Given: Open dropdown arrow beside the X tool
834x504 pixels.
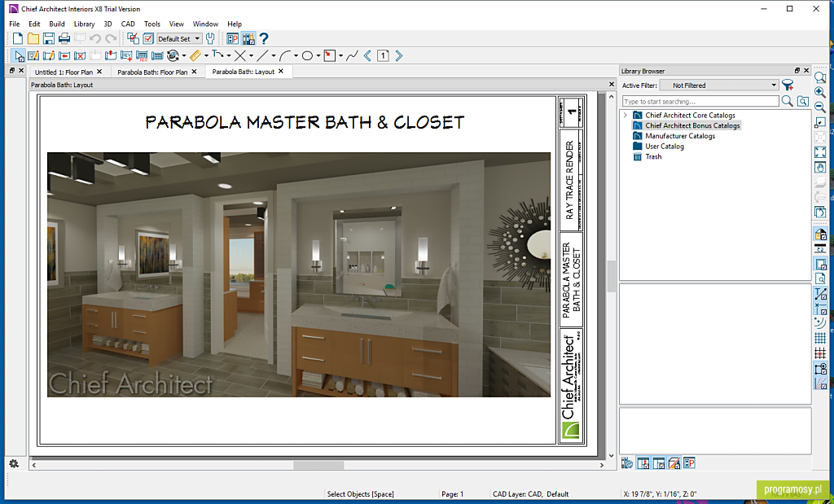Looking at the screenshot, I should 251,55.
